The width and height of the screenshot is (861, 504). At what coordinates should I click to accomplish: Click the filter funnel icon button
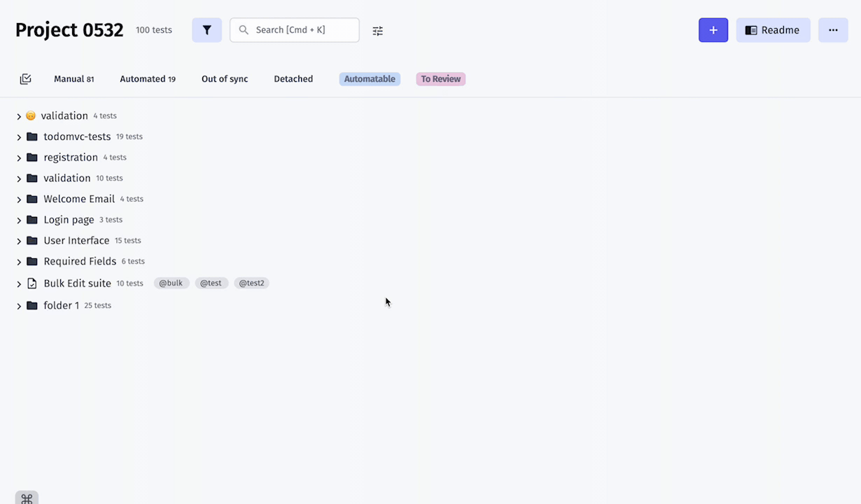[206, 30]
